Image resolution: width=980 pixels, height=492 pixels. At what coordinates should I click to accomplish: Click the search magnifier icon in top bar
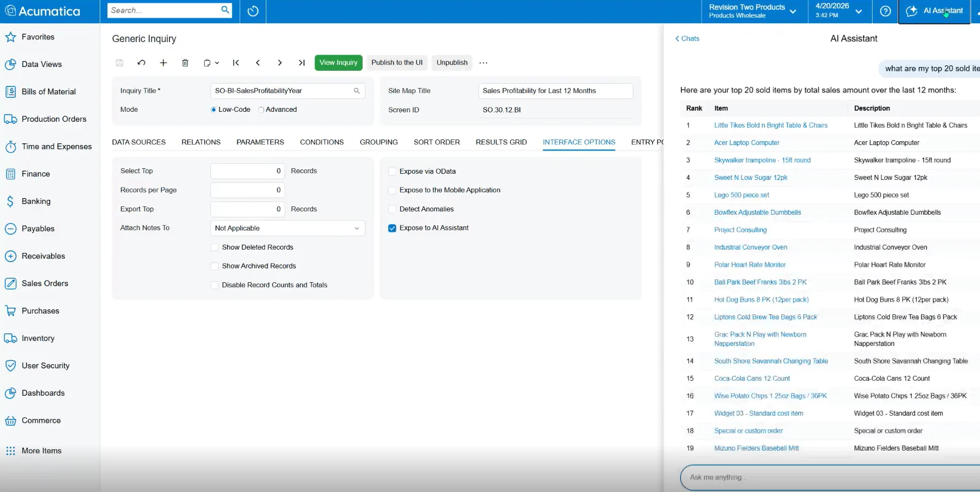(225, 10)
